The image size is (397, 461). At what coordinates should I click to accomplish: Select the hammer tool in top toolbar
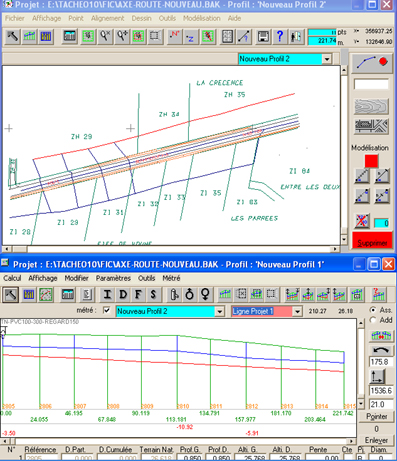(13, 36)
